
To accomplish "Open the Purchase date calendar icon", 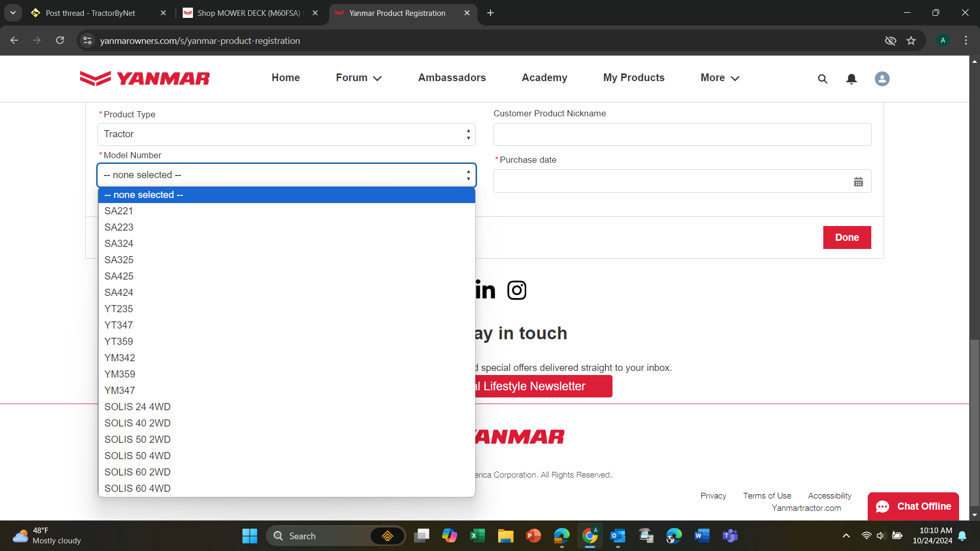I will (x=859, y=182).
